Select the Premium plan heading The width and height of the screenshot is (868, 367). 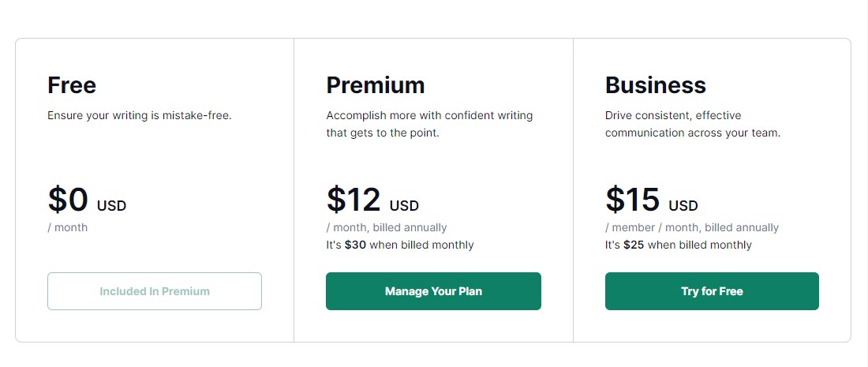[x=376, y=85]
